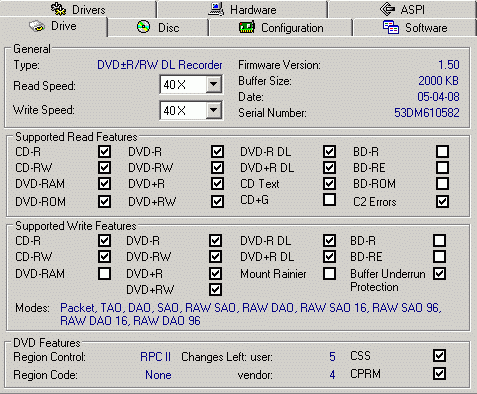The height and width of the screenshot is (394, 477).
Task: Toggle DVD-R DL read checkbox
Action: click(329, 152)
